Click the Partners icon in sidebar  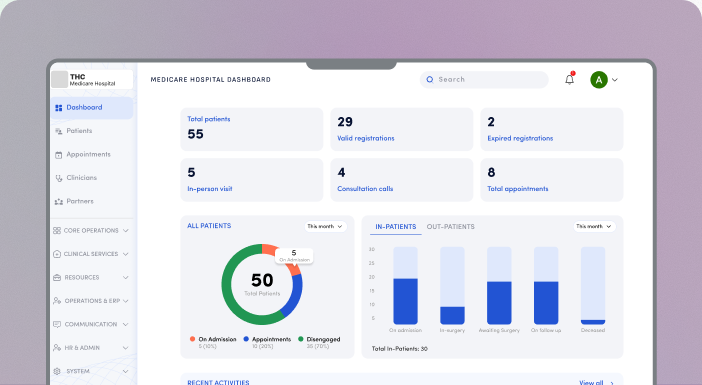tap(58, 202)
